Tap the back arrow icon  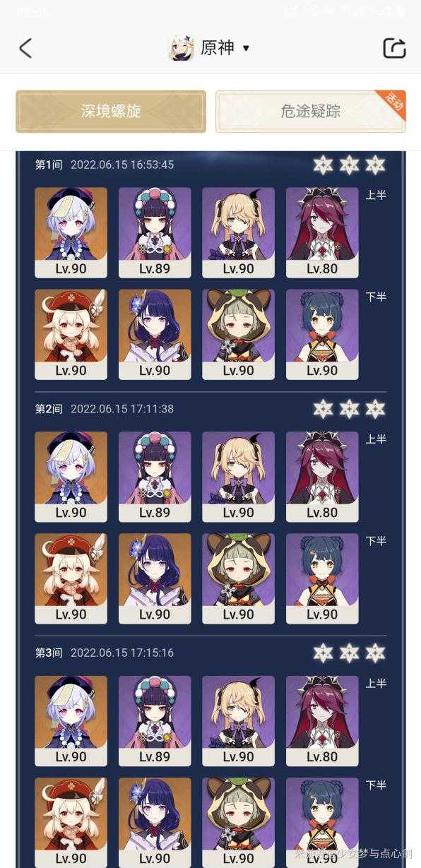pyautogui.click(x=25, y=48)
